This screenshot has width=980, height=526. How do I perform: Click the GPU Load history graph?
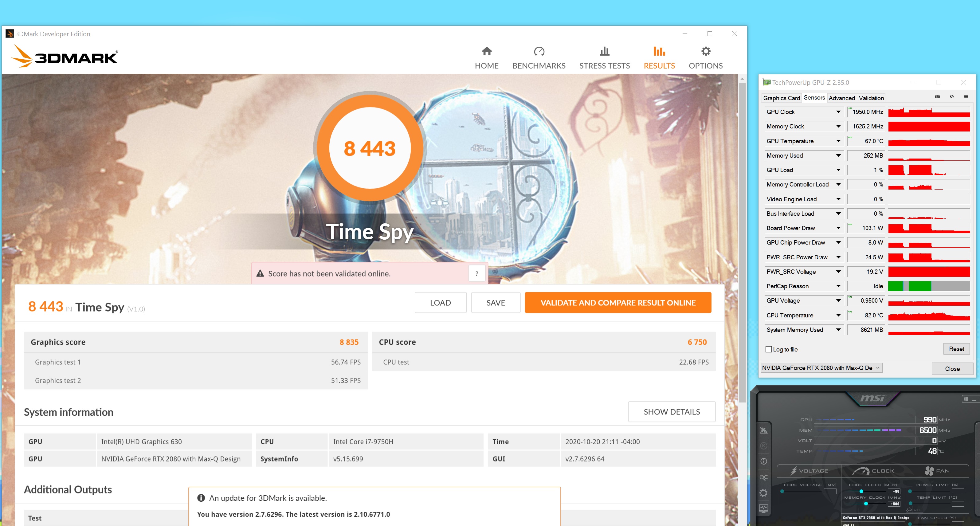click(929, 170)
